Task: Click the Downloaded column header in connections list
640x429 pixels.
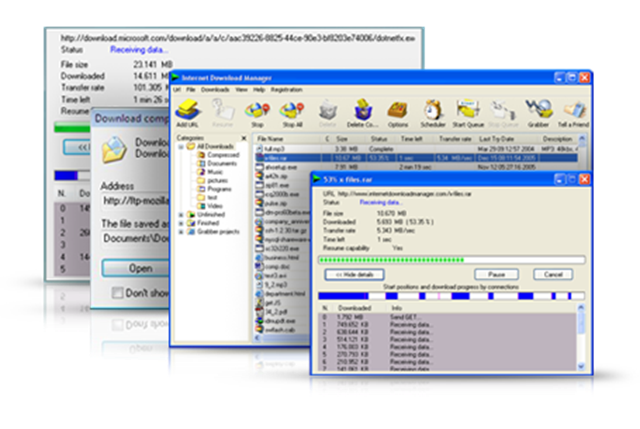Action: pyautogui.click(x=354, y=308)
